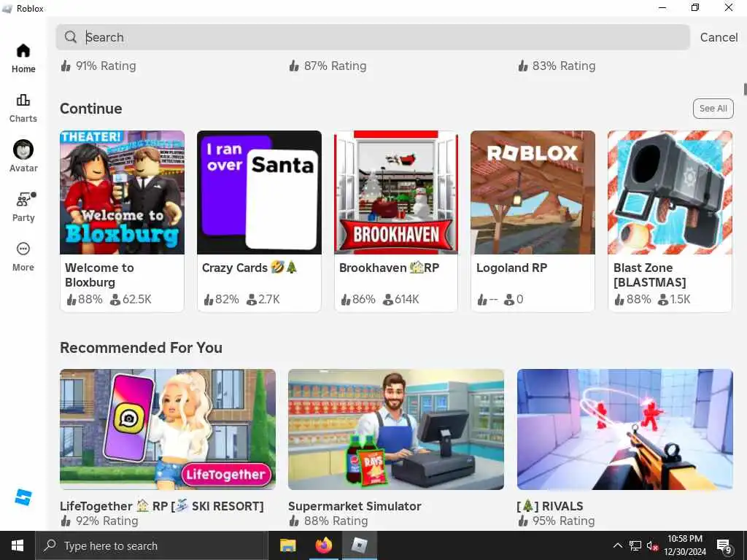Click the RIVALS title text
Screen dimensions: 747x560
click(550, 506)
